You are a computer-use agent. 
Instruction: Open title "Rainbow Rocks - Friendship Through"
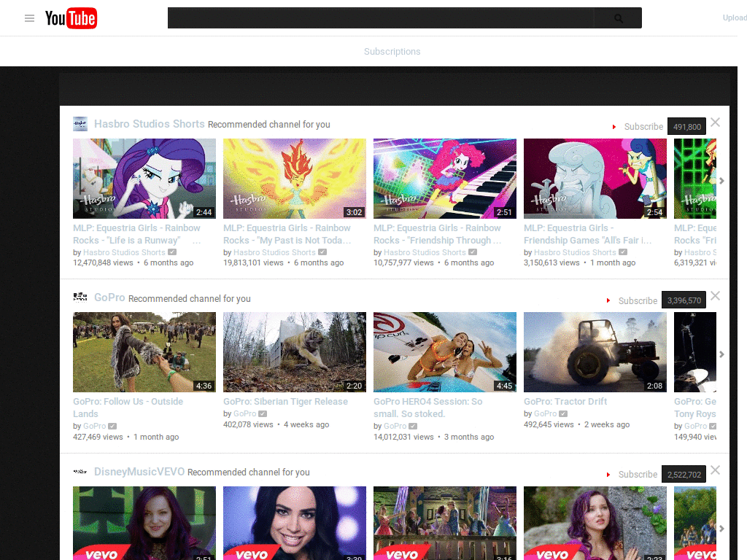(438, 234)
